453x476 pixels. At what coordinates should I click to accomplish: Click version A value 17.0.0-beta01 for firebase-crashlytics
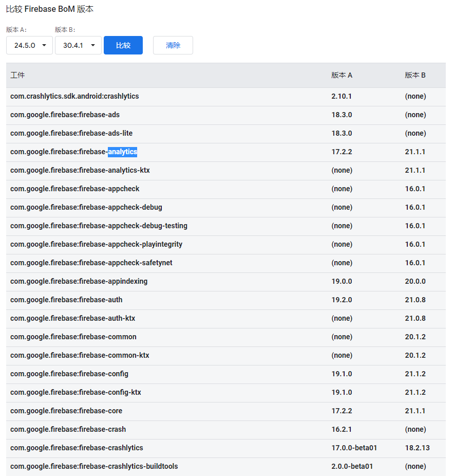[x=354, y=448]
